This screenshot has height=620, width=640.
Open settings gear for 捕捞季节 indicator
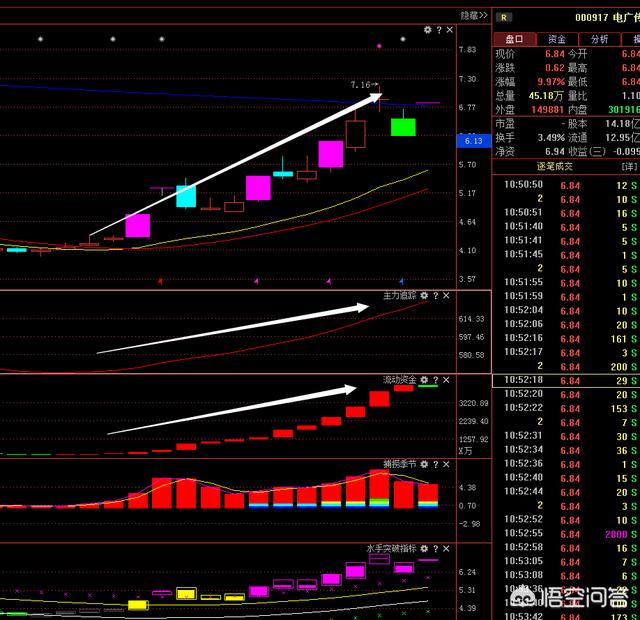(425, 465)
